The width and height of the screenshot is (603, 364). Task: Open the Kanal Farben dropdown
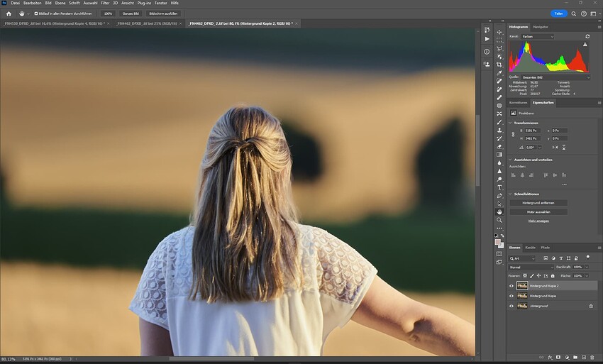pyautogui.click(x=537, y=36)
